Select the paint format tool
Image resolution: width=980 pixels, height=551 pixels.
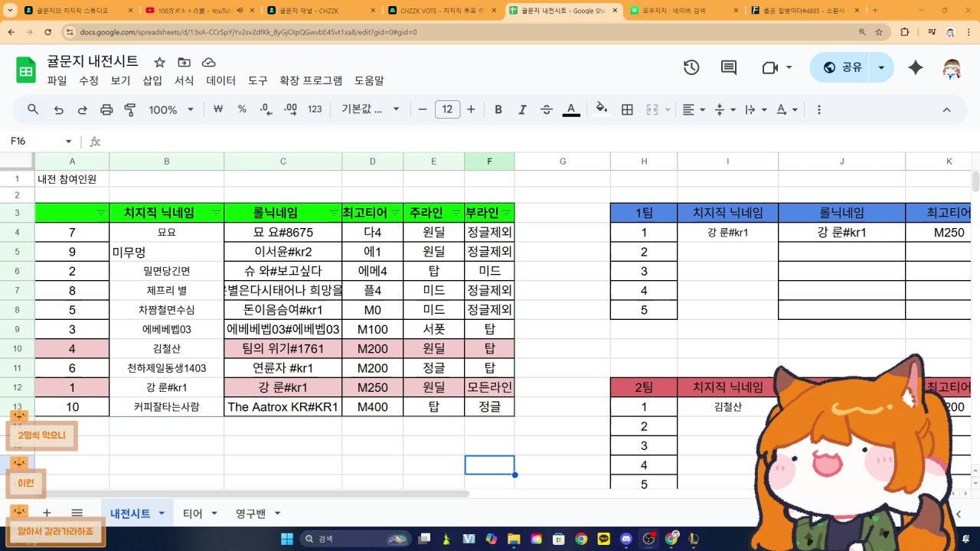pos(132,109)
